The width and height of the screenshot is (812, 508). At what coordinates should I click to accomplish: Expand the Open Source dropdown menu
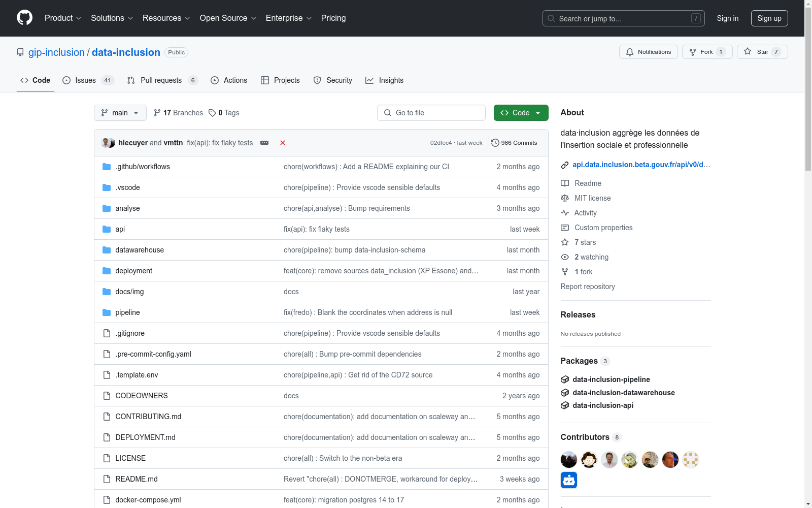tap(228, 18)
